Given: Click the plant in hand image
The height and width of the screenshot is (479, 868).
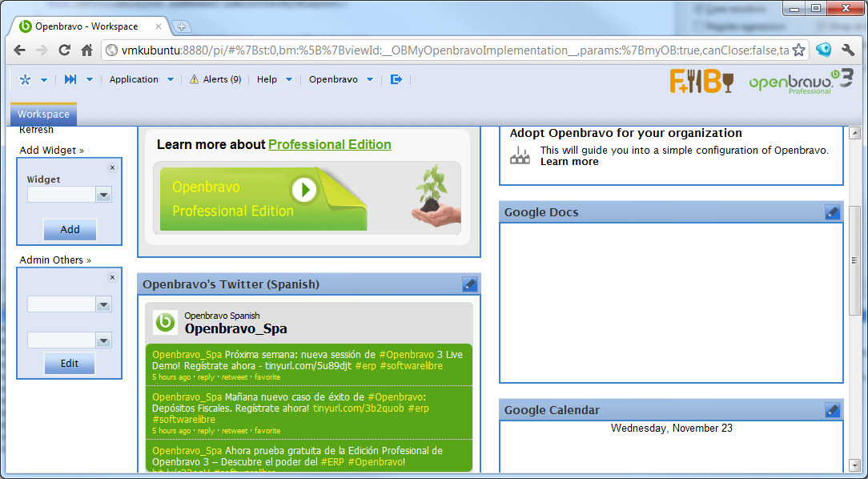Looking at the screenshot, I should pos(436,196).
